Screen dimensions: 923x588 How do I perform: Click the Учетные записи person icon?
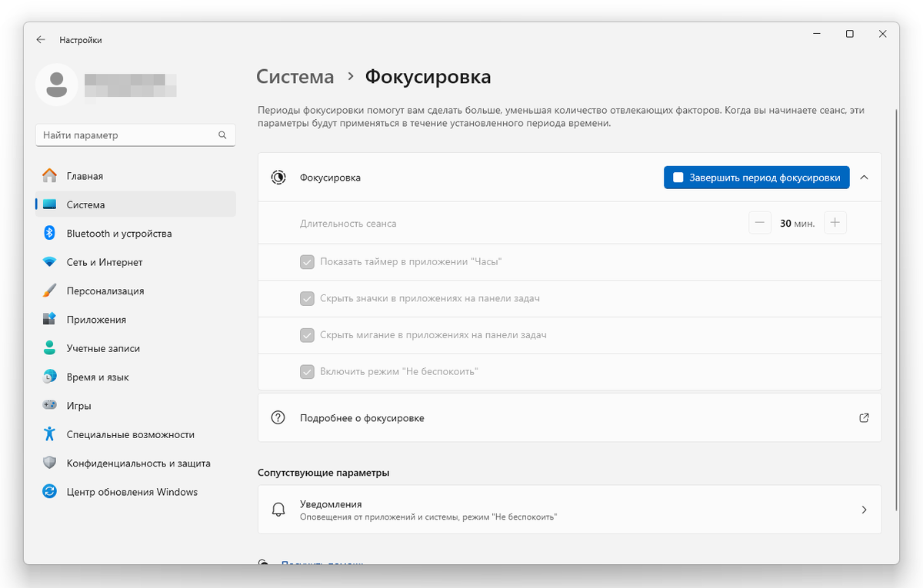coord(50,348)
